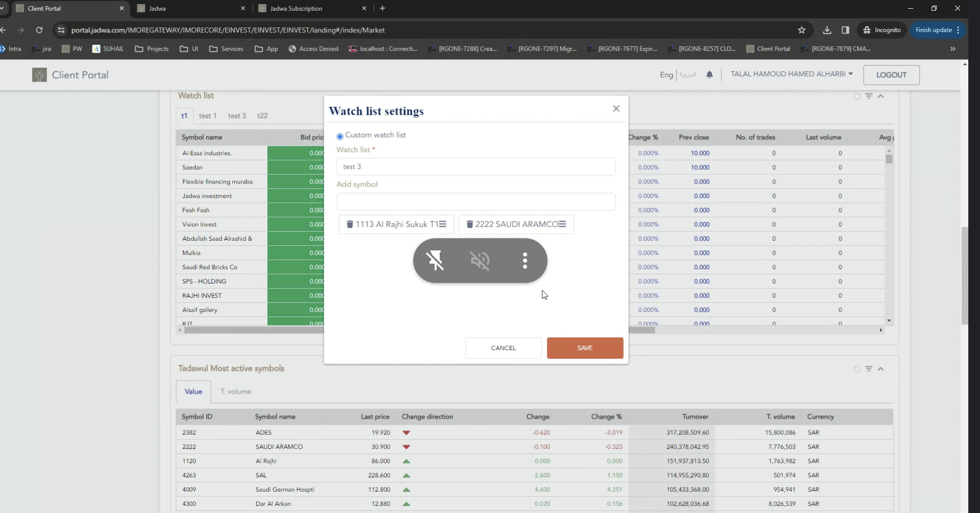Click trash icon beside 2222 SAUDI ARAMCO
980x513 pixels.
click(470, 224)
